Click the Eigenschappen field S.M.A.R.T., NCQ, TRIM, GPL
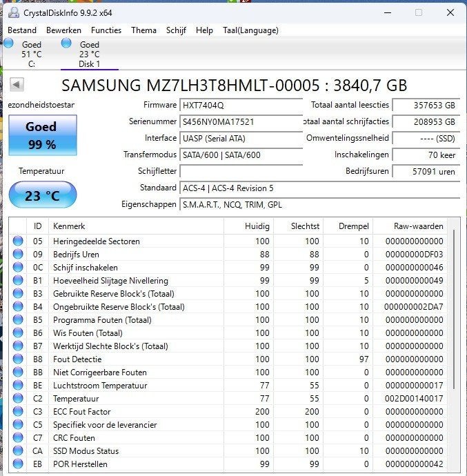Screen dimensions: 467x476 point(320,205)
